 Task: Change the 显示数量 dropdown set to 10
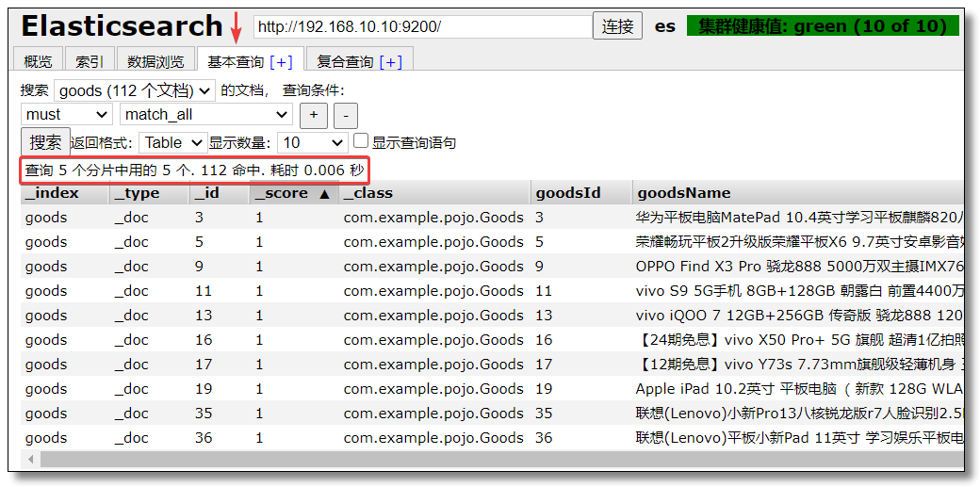click(x=313, y=142)
